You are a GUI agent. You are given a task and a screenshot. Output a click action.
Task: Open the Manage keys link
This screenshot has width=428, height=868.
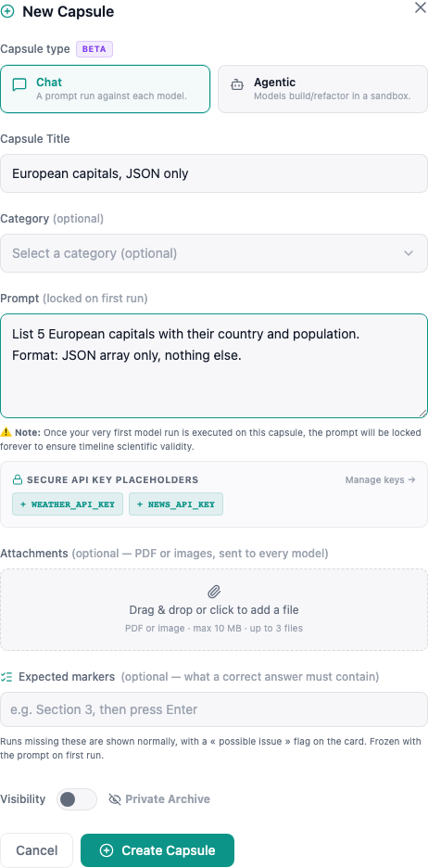[x=381, y=480]
